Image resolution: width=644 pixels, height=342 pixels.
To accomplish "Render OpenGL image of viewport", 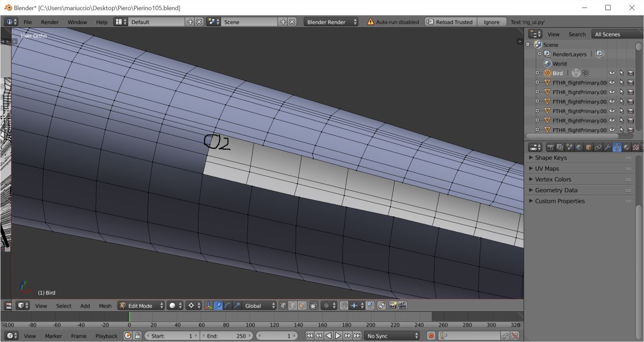I will click(x=393, y=305).
